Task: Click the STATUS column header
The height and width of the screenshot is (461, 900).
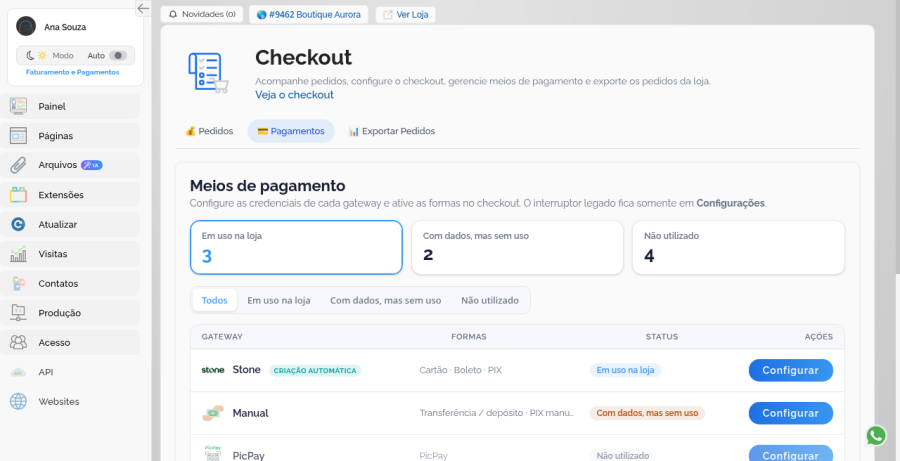Action: point(662,337)
